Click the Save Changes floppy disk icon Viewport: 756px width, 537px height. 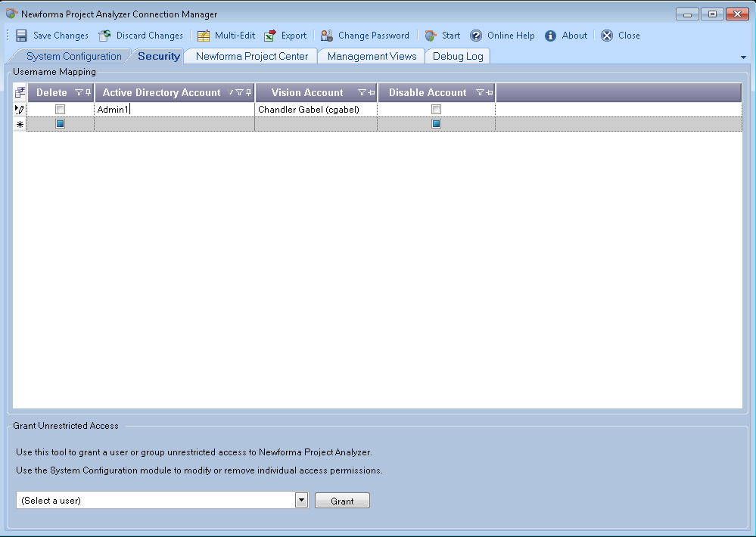[21, 36]
